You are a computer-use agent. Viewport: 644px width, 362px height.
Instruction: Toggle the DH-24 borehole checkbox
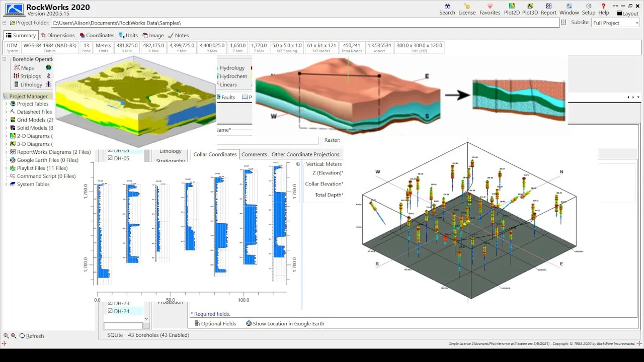pyautogui.click(x=110, y=311)
